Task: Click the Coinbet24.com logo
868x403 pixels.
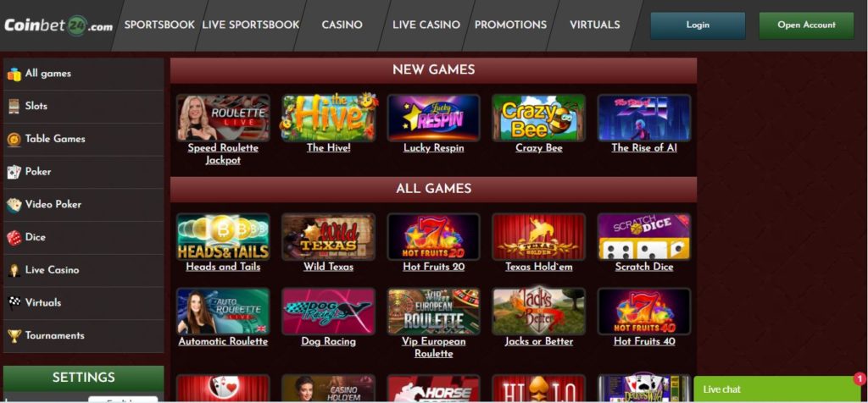Action: pyautogui.click(x=58, y=25)
